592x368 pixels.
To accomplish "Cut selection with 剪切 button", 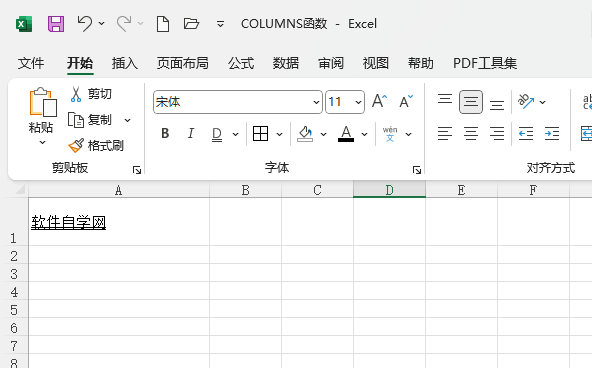I will pos(91,94).
